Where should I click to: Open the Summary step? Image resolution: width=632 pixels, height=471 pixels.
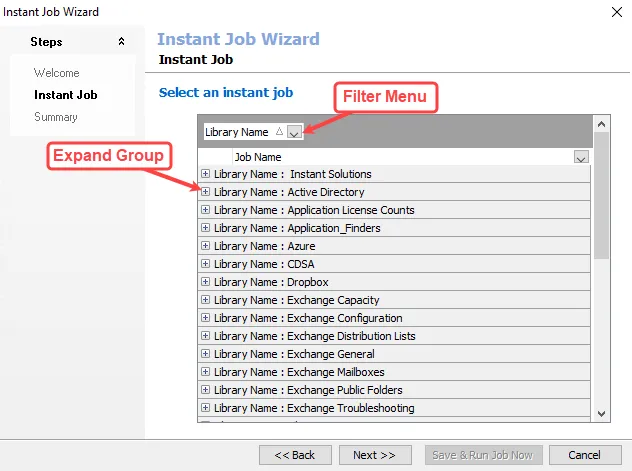click(x=56, y=117)
